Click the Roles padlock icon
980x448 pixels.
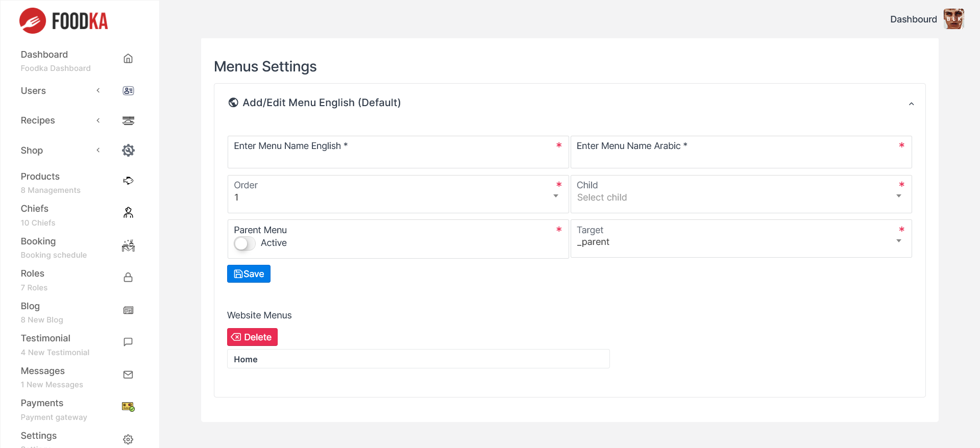[x=128, y=278]
